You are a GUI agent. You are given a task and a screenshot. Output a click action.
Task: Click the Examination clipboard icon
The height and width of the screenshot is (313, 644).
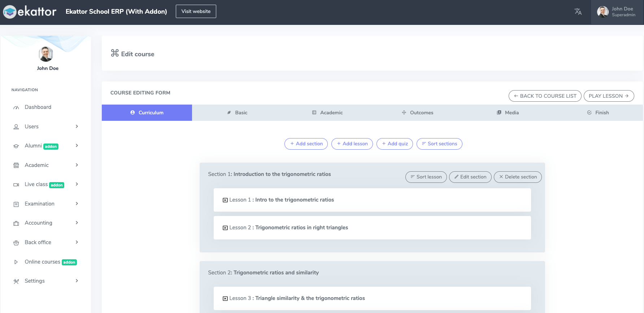16,204
